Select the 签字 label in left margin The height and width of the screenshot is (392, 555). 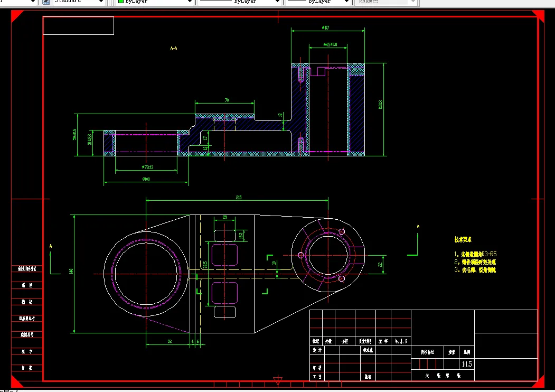[27, 351]
